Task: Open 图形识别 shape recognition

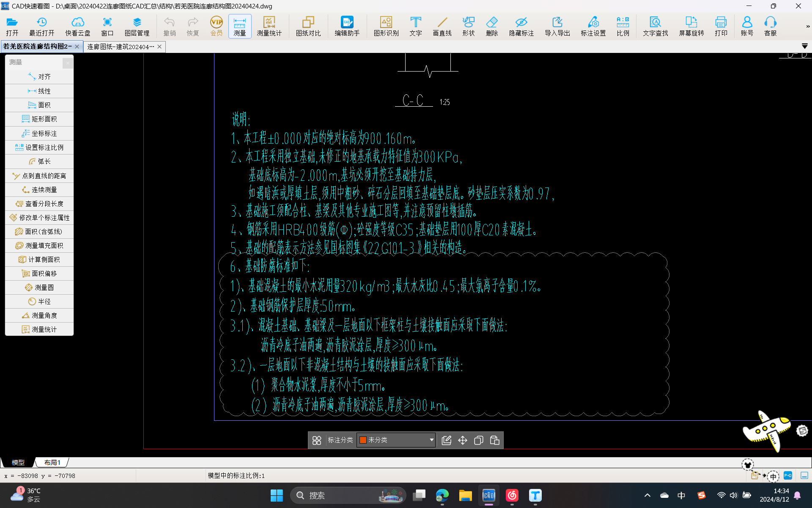Action: pos(386,26)
